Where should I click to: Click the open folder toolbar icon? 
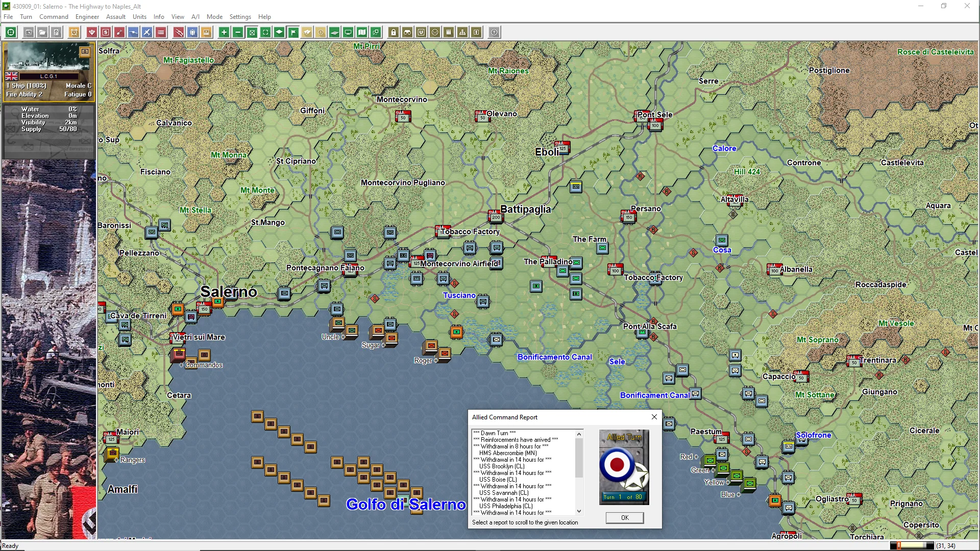(x=42, y=33)
